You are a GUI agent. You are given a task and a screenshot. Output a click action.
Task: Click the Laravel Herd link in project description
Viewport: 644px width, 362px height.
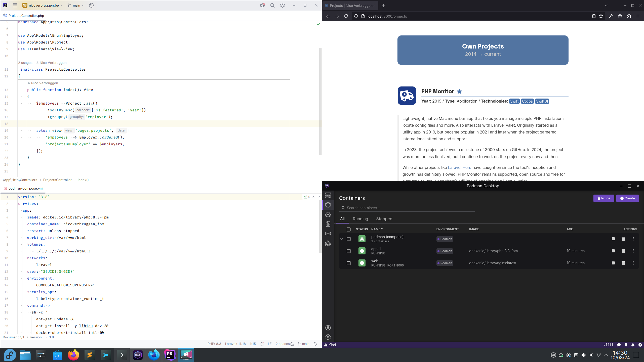click(460, 167)
